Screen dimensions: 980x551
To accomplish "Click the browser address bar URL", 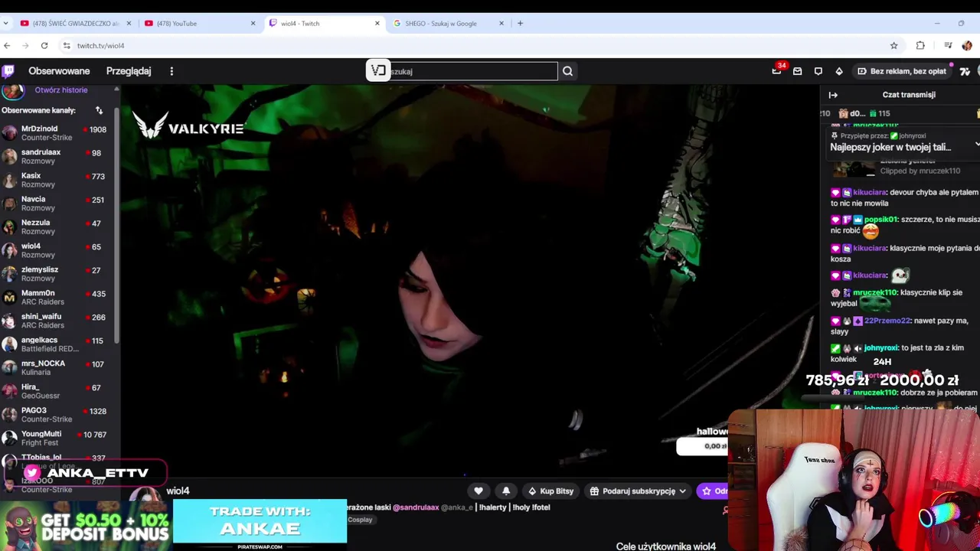I will coord(100,46).
